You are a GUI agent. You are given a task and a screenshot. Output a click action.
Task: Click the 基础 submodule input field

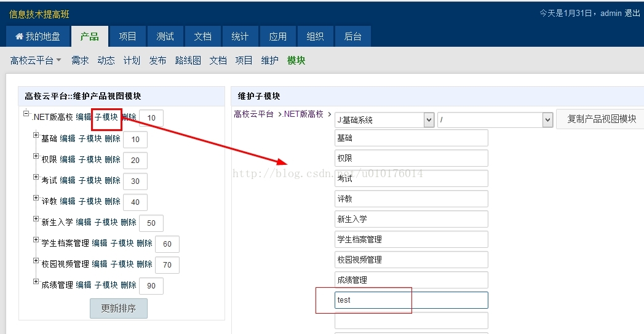pyautogui.click(x=411, y=138)
